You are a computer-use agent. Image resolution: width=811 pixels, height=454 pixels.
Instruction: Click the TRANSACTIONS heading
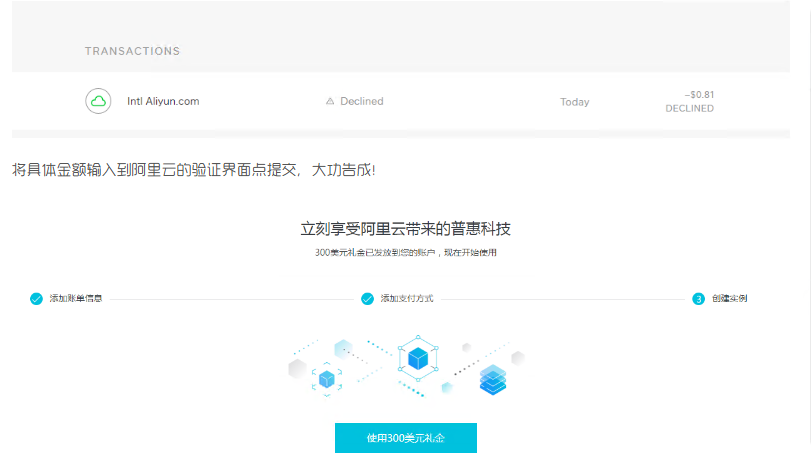pyautogui.click(x=132, y=51)
